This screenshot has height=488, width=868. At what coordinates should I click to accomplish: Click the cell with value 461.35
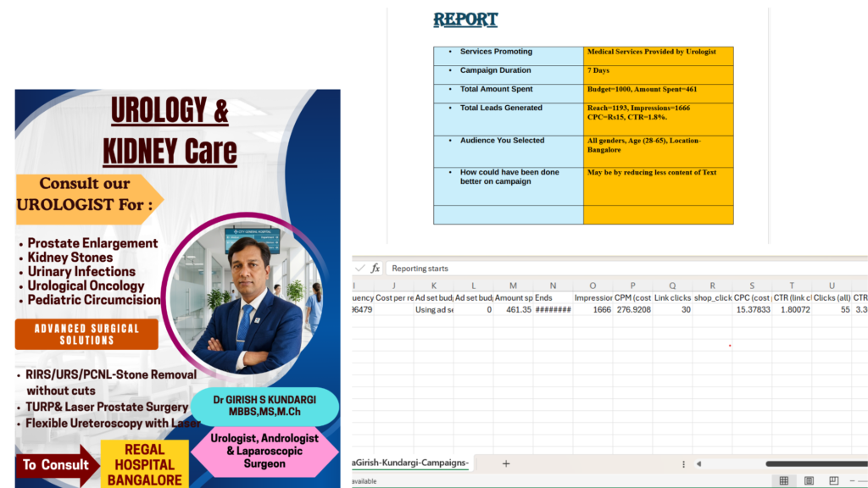click(x=513, y=310)
